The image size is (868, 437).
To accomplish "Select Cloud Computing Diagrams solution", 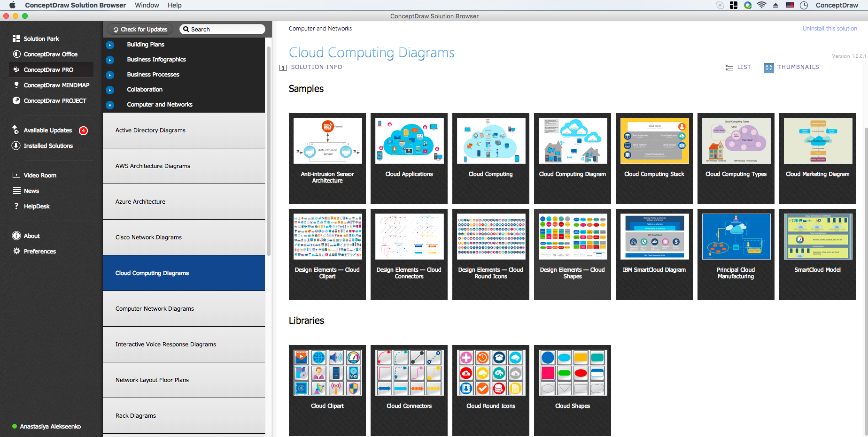I will (x=184, y=273).
